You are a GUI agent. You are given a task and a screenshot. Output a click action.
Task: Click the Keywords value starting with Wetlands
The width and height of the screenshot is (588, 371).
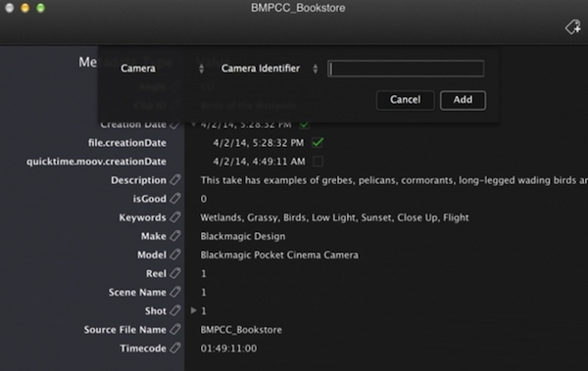tap(334, 217)
